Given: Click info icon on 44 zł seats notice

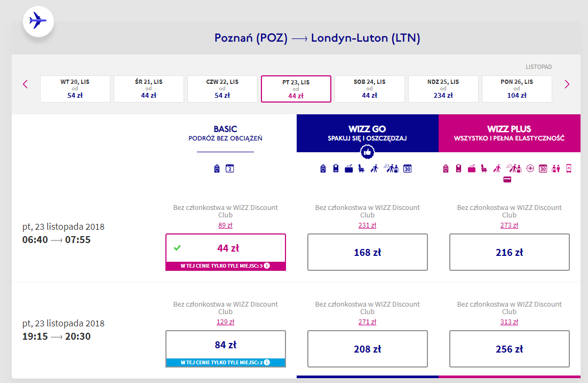Looking at the screenshot, I should pos(267,266).
